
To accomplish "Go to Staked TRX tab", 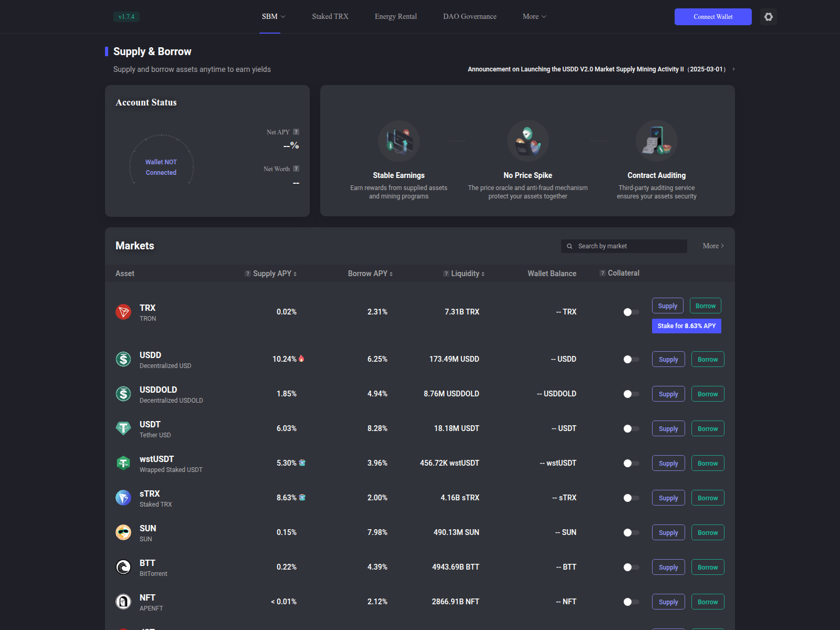I will (330, 17).
